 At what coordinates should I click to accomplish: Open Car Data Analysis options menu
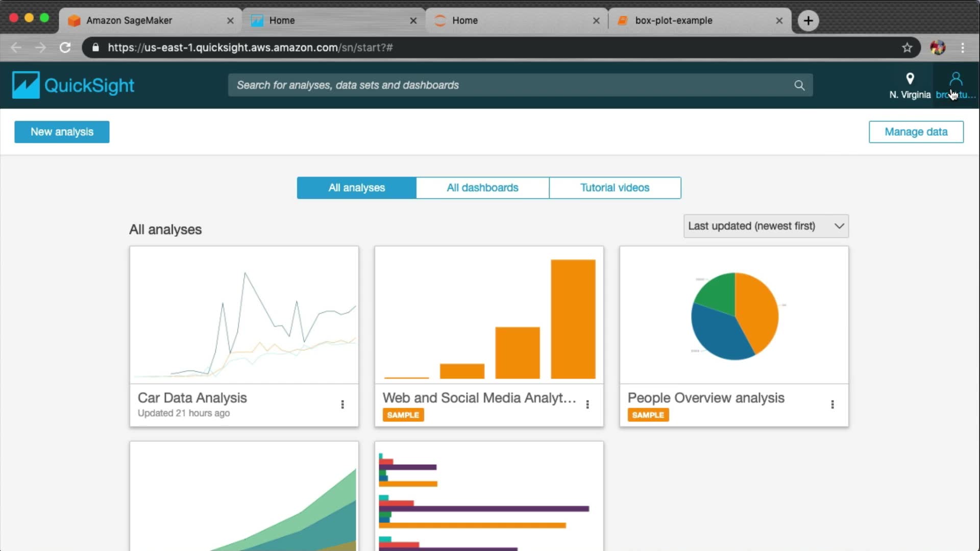pyautogui.click(x=342, y=405)
